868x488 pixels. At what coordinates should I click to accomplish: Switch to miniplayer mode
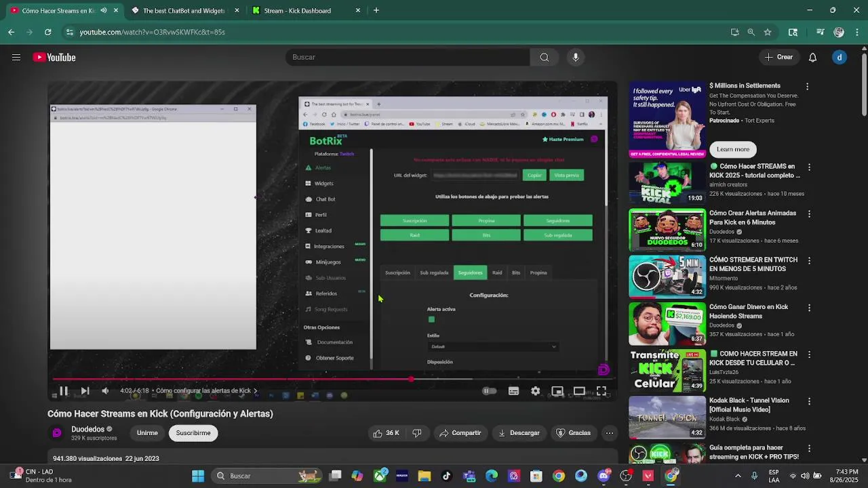point(557,391)
